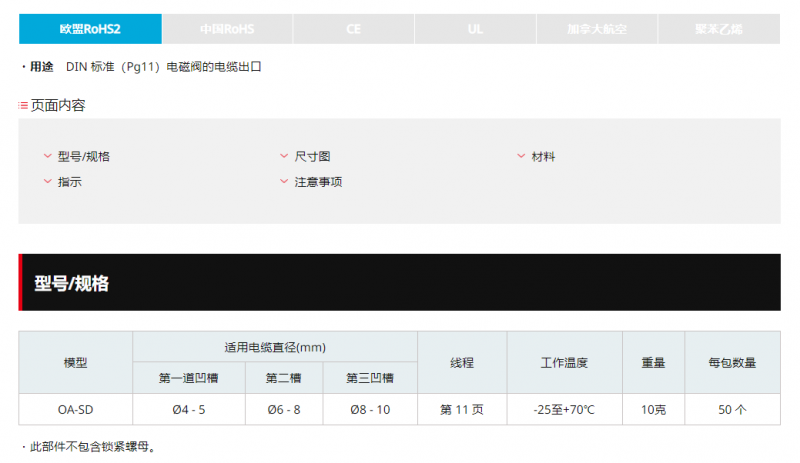Image resolution: width=800 pixels, height=463 pixels.
Task: Switch to the UL tab
Action: point(475,29)
